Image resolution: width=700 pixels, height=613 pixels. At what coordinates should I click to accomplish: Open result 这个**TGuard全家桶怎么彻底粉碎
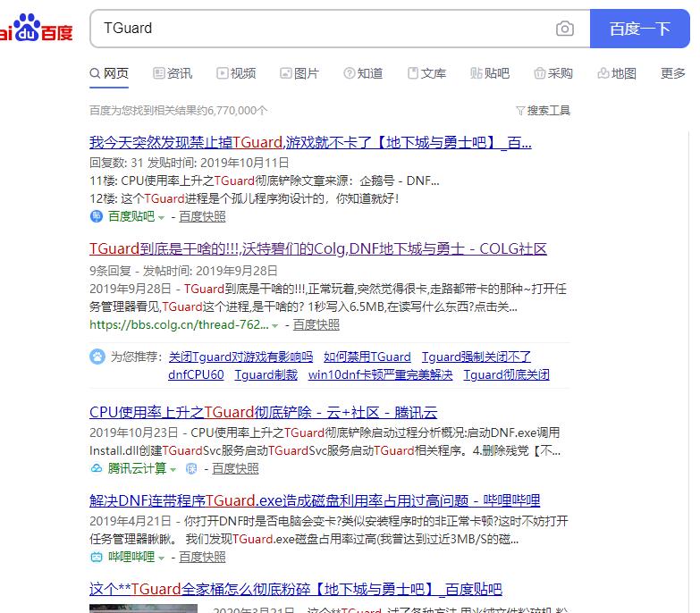pyautogui.click(x=296, y=590)
